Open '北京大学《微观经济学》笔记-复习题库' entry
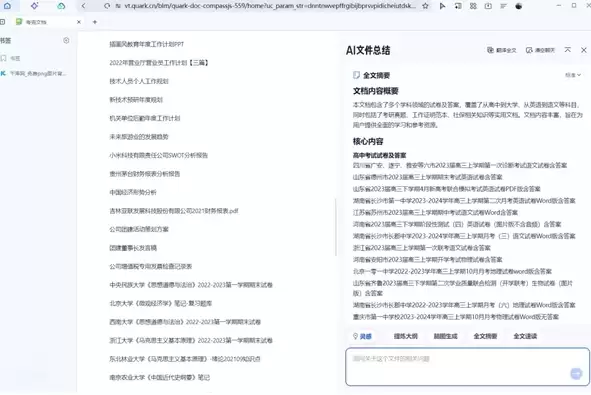This screenshot has width=591, height=395. tap(161, 303)
